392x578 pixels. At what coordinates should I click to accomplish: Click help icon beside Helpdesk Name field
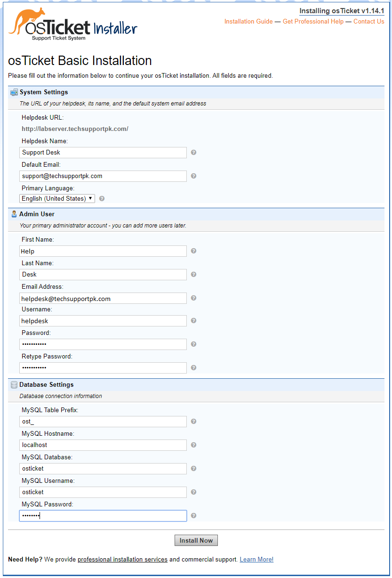point(193,153)
